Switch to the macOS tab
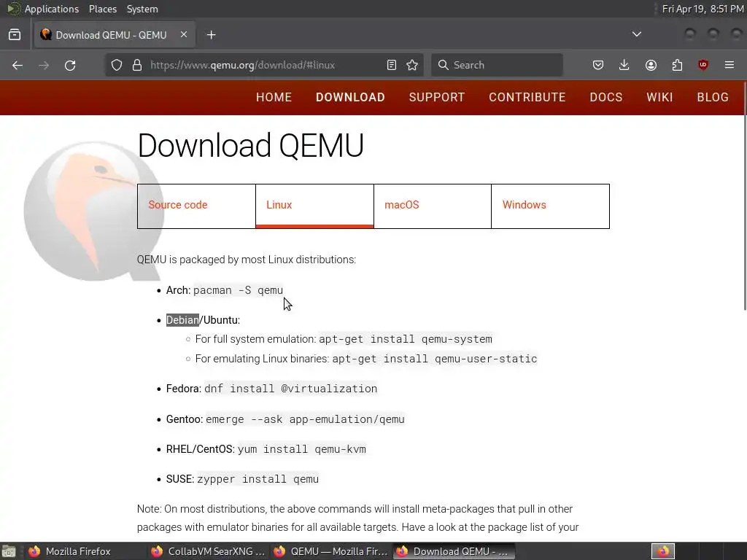 tap(433, 206)
